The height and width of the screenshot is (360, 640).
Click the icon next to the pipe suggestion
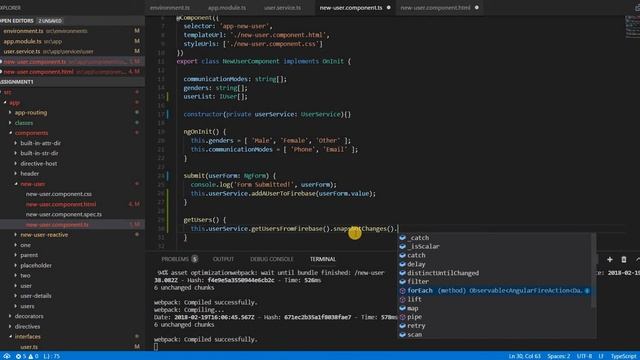click(x=402, y=317)
